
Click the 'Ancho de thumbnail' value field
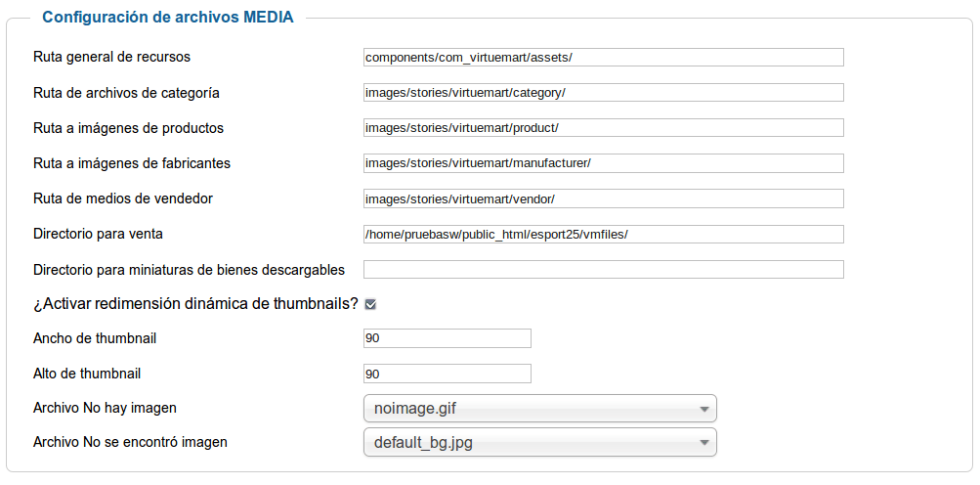447,338
